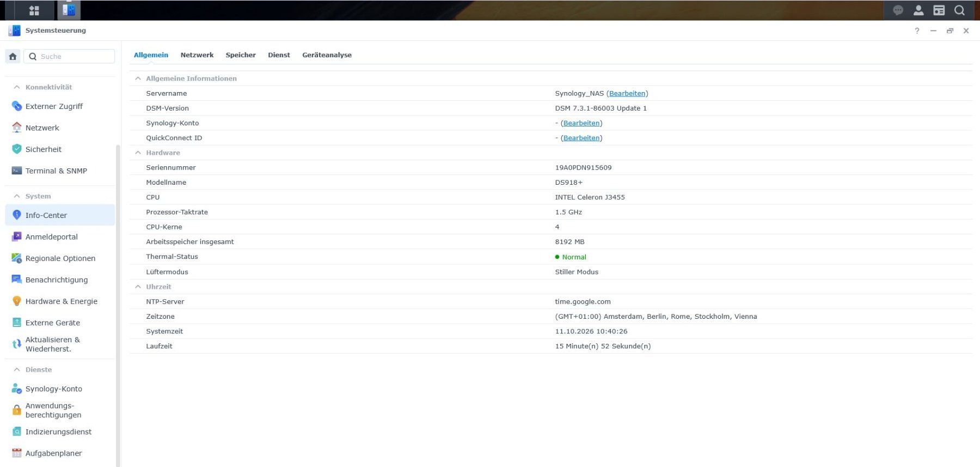Open Regionale Optionen

60,258
